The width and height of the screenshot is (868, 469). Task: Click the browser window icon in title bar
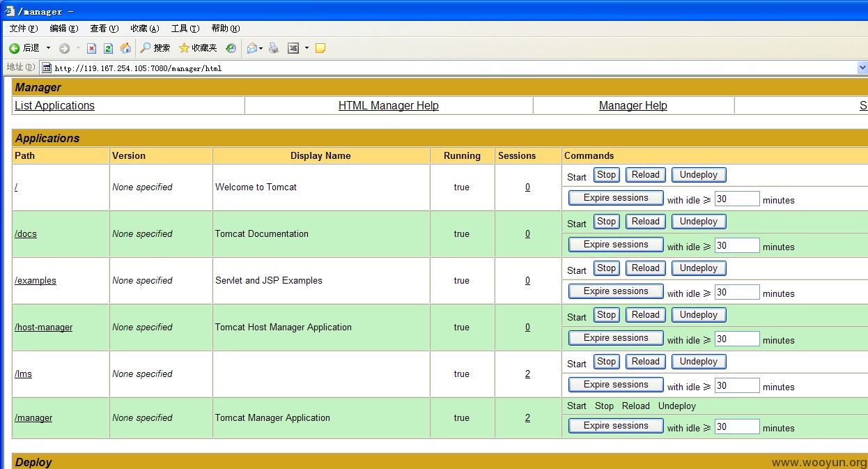10,10
